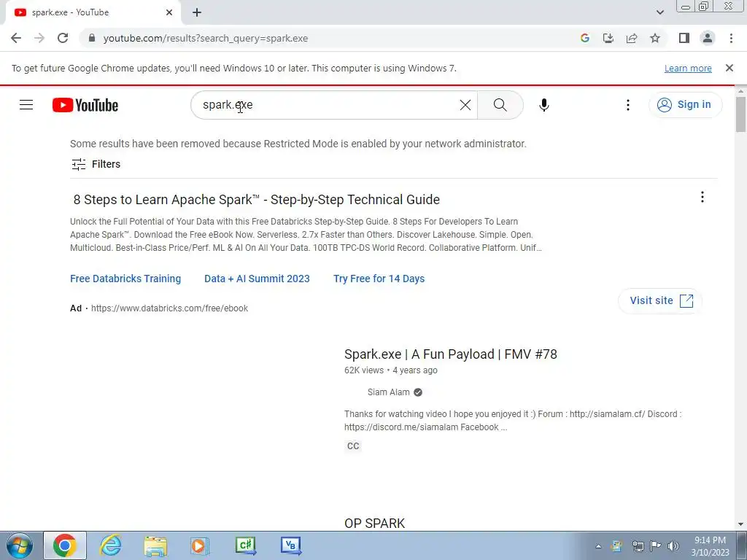Open Chrome three-dot menu

(731, 38)
